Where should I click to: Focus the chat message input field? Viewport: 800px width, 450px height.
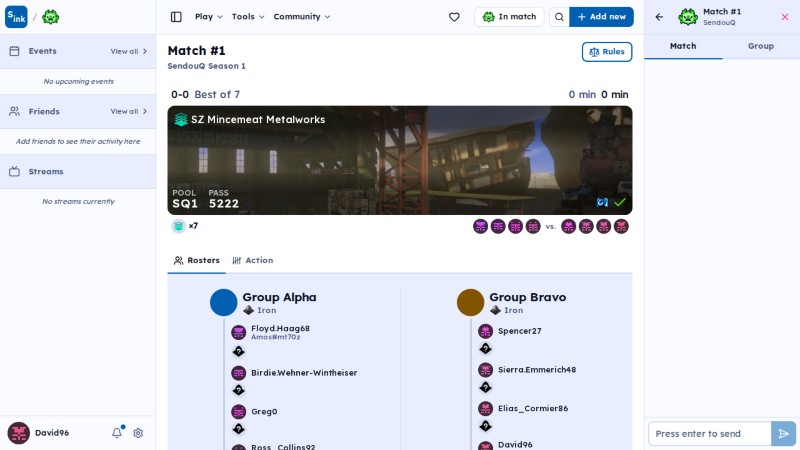point(710,434)
